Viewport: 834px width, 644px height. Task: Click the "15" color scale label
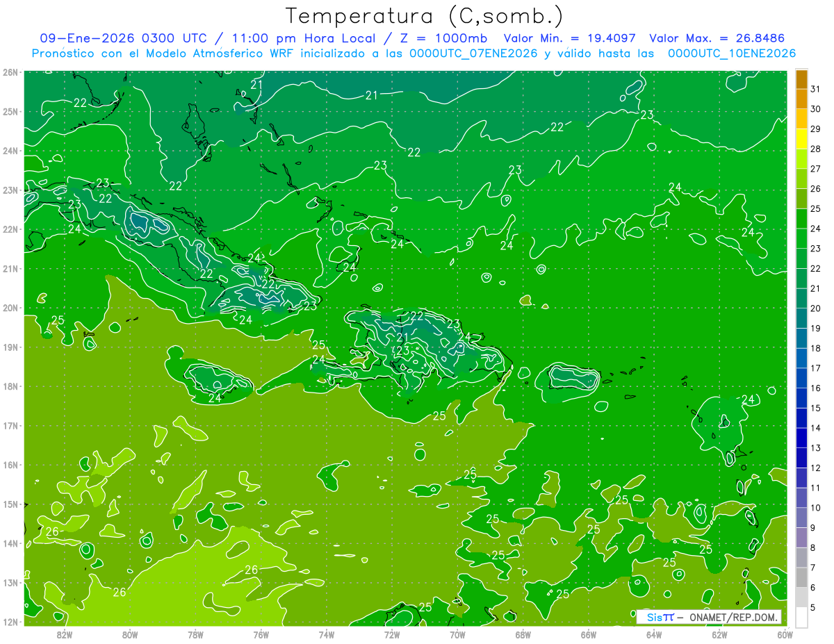coord(815,408)
